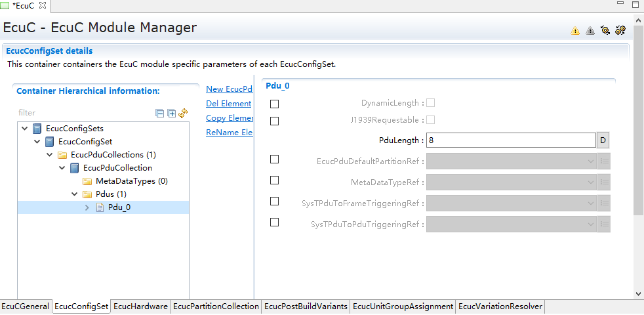
Task: Switch to the EcucHardware tab
Action: point(140,306)
